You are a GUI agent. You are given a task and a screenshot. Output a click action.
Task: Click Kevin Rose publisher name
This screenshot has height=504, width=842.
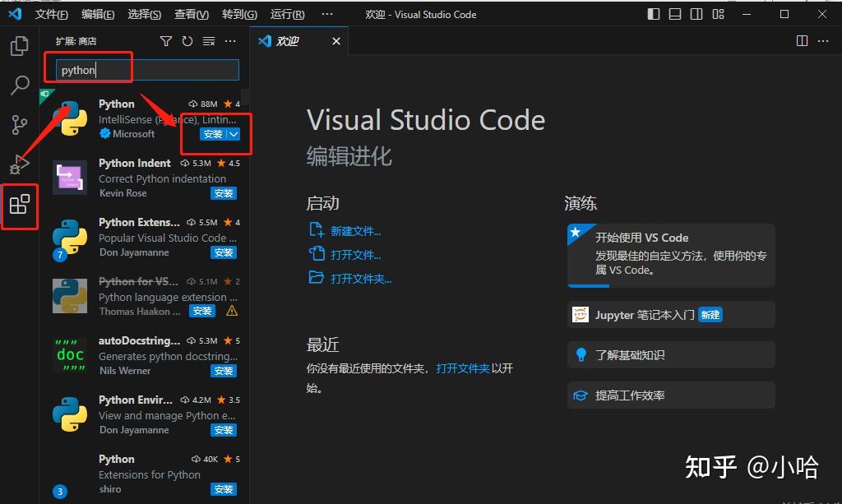coord(123,192)
